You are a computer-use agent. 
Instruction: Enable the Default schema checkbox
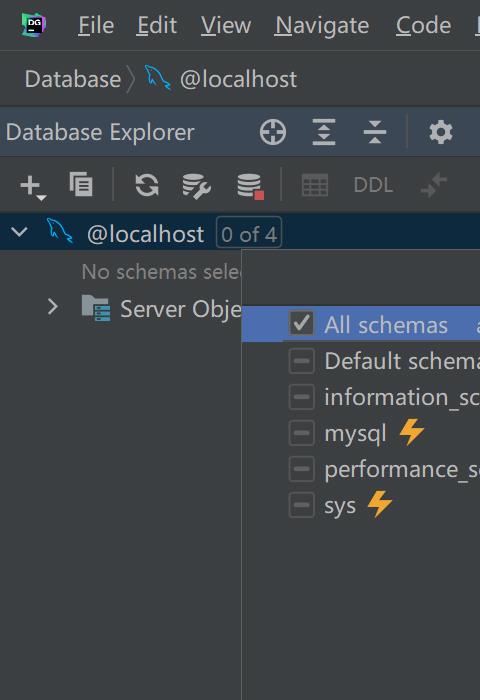(x=301, y=360)
